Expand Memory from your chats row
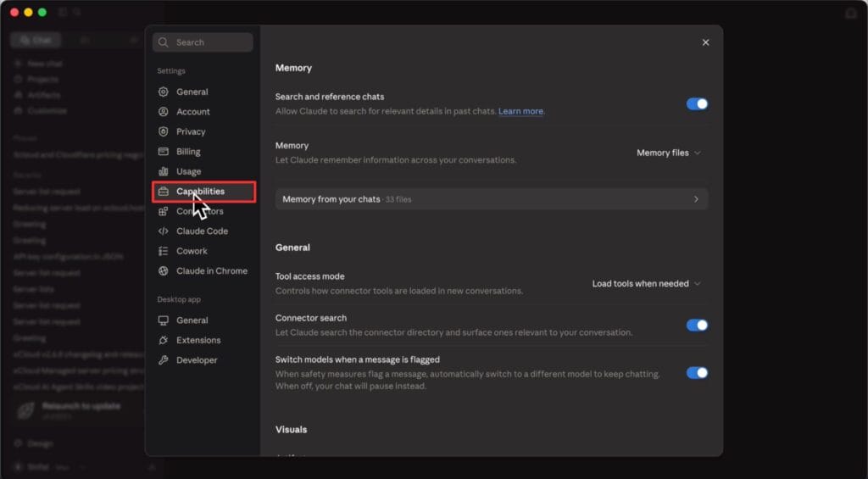868x479 pixels. pyautogui.click(x=491, y=199)
